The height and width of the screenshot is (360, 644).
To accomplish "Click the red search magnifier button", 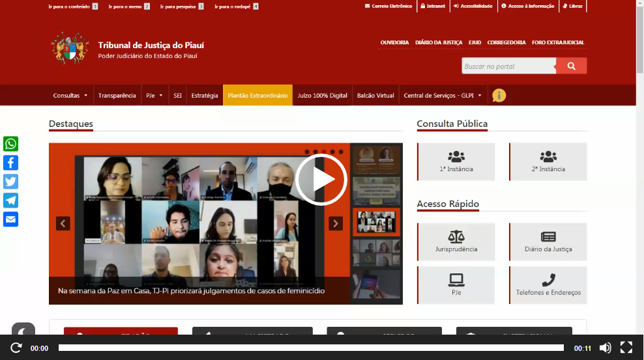I will 571,66.
